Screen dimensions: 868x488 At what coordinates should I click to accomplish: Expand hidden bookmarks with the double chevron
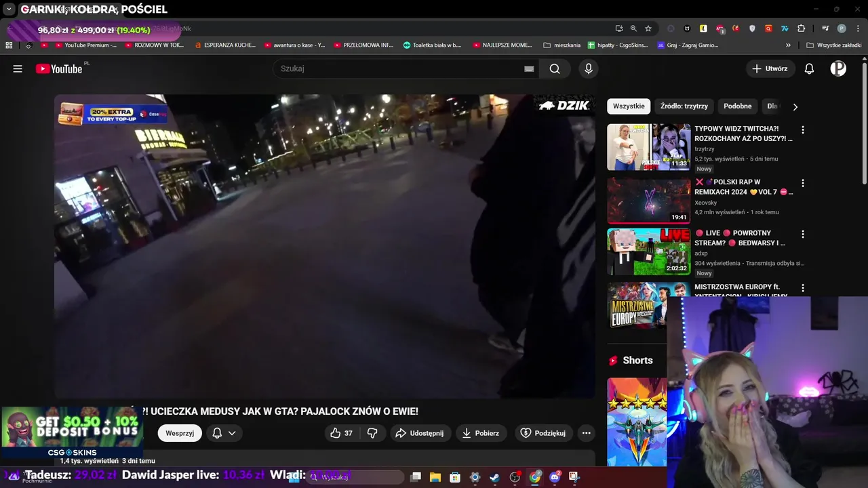[x=788, y=45]
